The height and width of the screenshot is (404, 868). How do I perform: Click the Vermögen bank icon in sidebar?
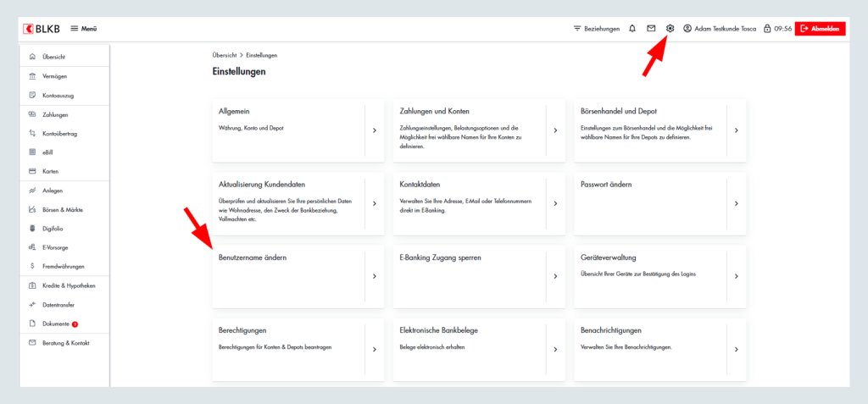[x=32, y=76]
